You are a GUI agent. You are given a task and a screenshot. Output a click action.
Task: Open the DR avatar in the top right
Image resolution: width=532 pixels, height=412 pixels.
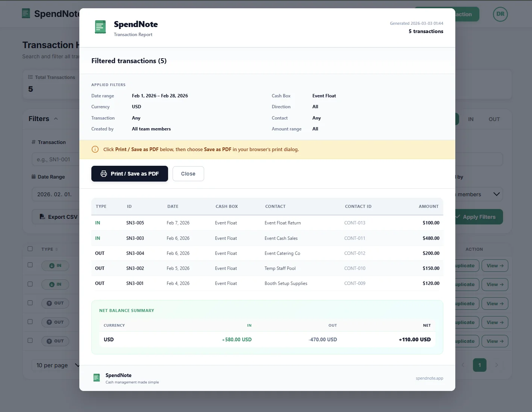coord(500,14)
